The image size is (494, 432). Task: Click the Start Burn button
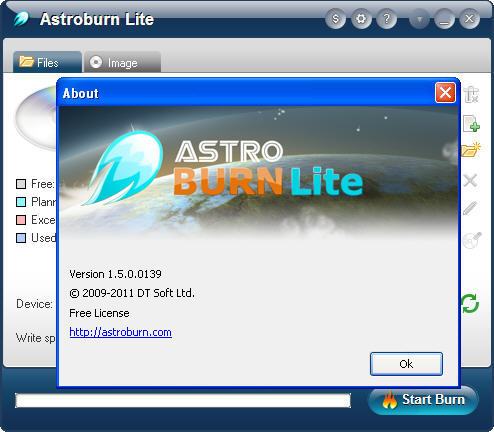click(x=423, y=400)
